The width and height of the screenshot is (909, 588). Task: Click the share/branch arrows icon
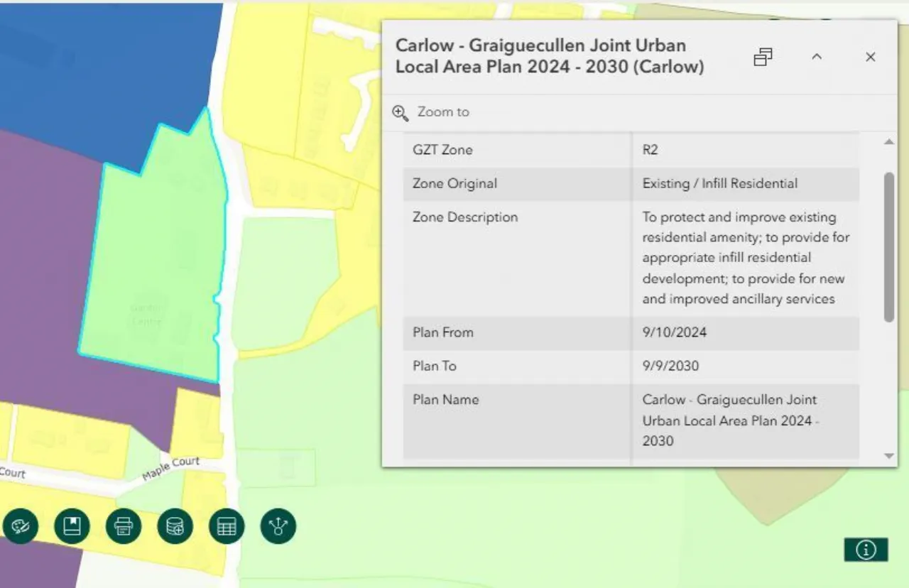click(x=278, y=526)
